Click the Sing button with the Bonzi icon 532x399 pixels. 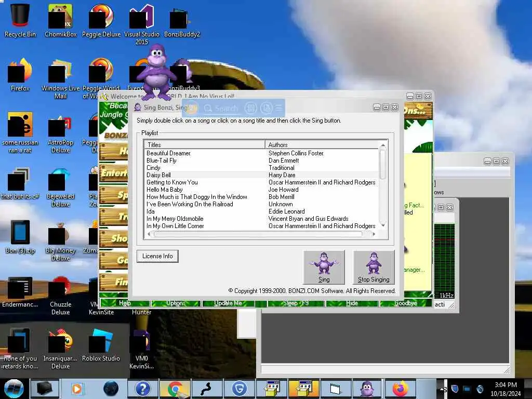pos(324,267)
